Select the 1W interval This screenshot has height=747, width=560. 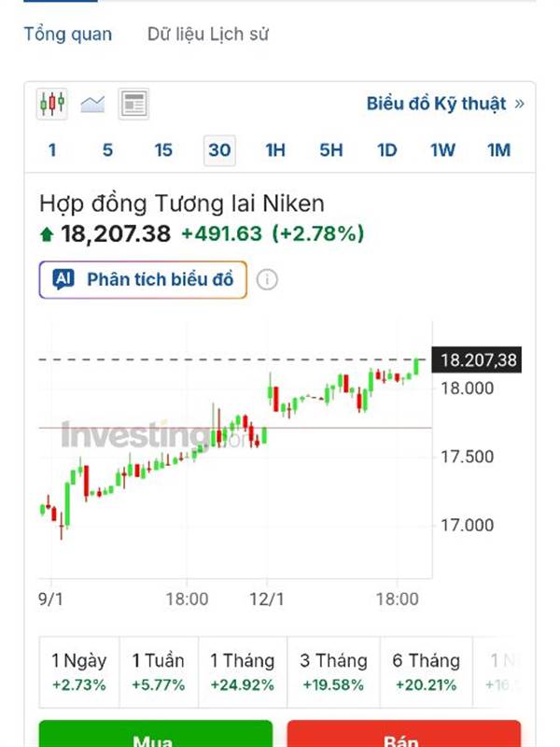pyautogui.click(x=442, y=150)
